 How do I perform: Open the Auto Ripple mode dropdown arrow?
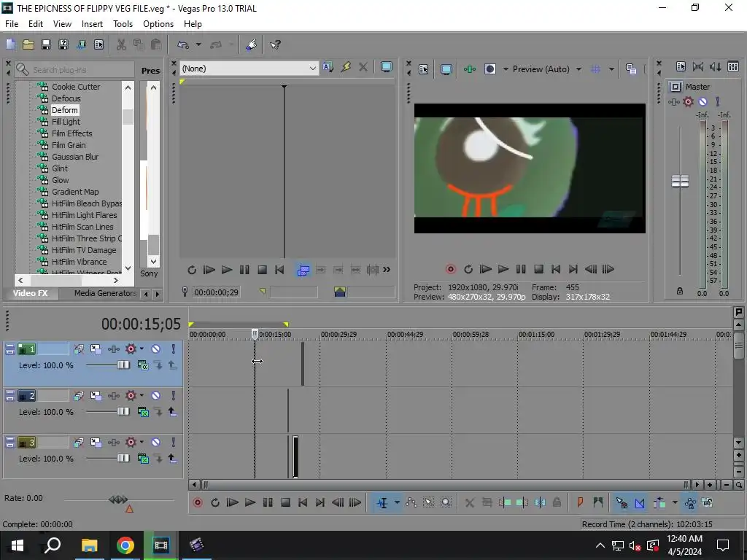tap(675, 503)
